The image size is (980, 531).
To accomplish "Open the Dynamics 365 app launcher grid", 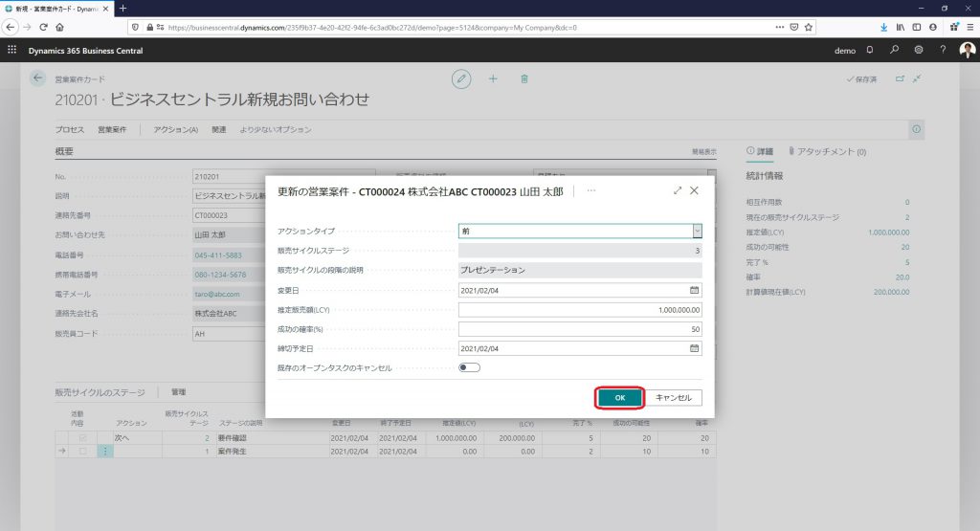I will [x=12, y=49].
